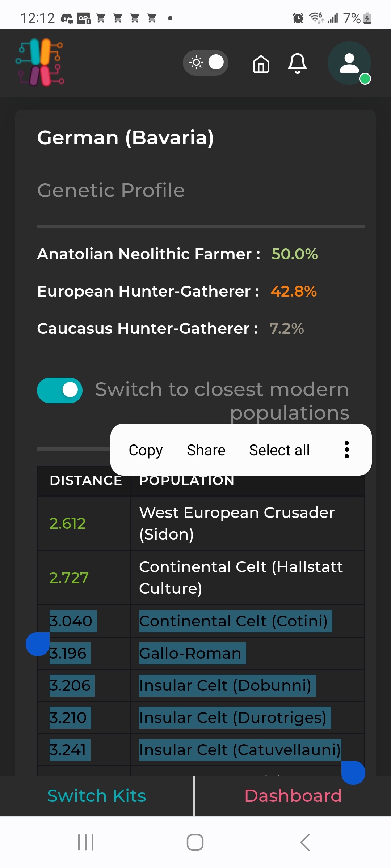Tap the Android home navigation button
Image resolution: width=391 pixels, height=868 pixels.
pyautogui.click(x=195, y=842)
